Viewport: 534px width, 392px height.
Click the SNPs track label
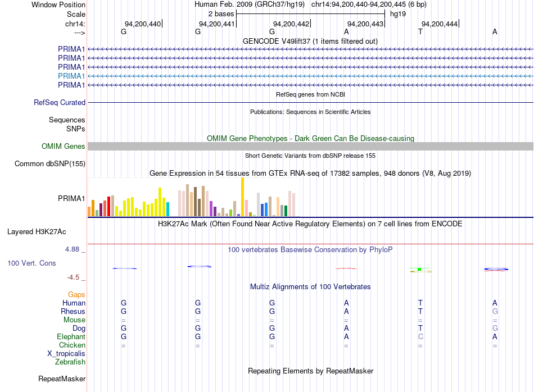coord(76,129)
